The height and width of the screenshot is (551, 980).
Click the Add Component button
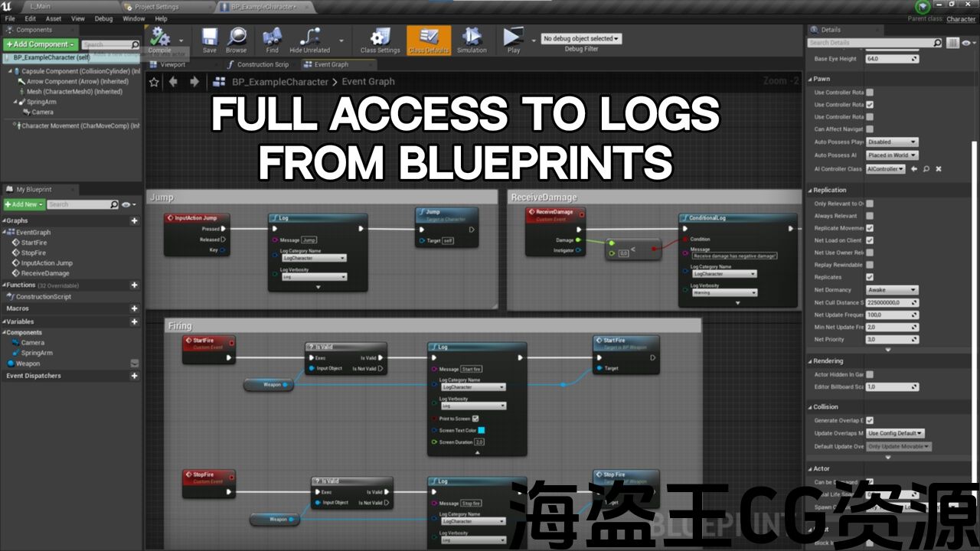pyautogui.click(x=41, y=44)
